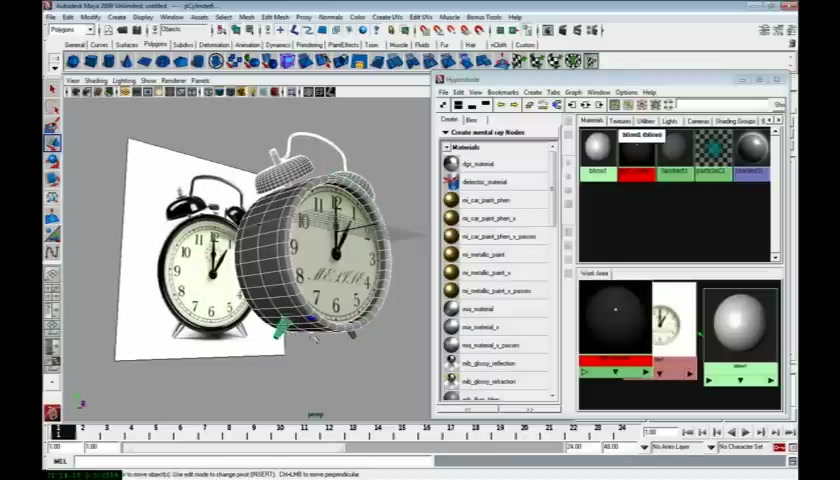
Task: Click the eraser Clear Graph icon in Hypershade
Action: 529,105
